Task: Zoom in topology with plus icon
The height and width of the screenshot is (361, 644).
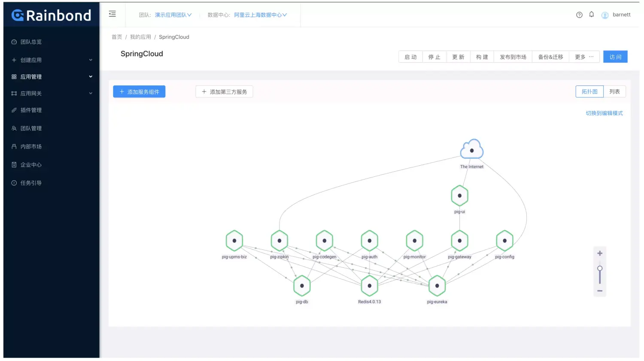Action: point(600,253)
